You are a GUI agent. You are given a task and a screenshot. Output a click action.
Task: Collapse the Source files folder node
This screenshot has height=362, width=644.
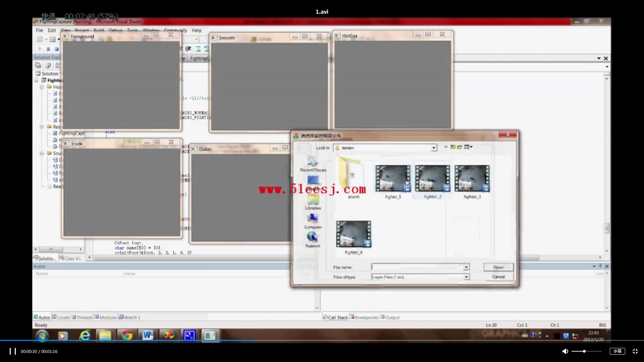42,153
